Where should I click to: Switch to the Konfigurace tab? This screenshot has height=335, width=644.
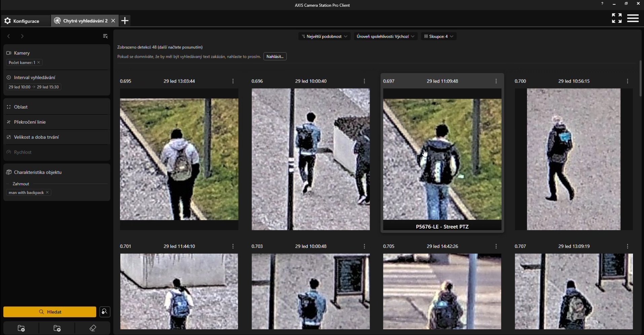[x=22, y=21]
